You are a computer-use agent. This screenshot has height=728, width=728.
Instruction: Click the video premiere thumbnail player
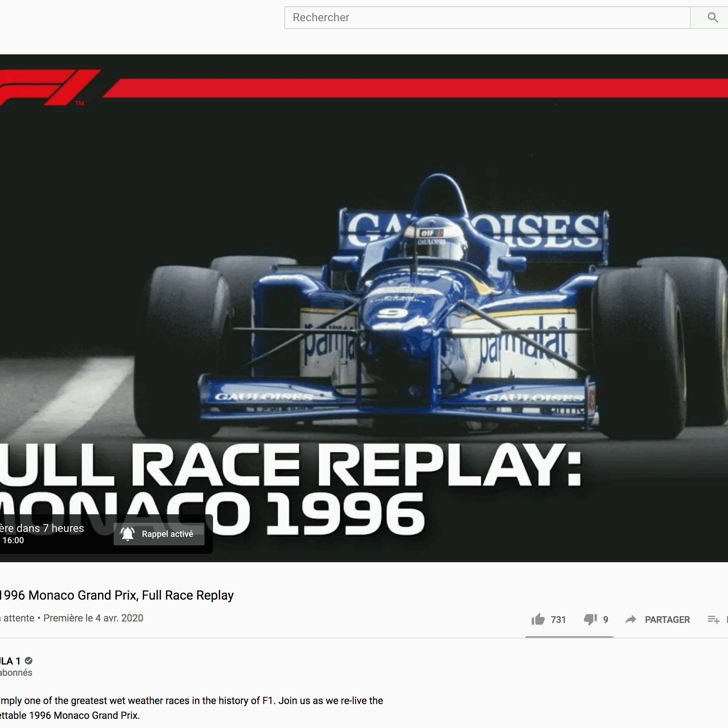pos(364,308)
